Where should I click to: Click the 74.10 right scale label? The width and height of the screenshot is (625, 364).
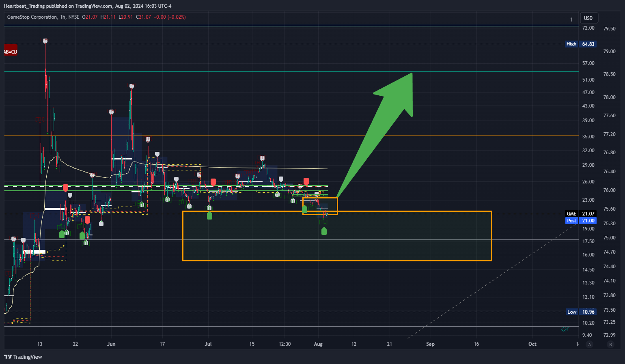coord(610,281)
